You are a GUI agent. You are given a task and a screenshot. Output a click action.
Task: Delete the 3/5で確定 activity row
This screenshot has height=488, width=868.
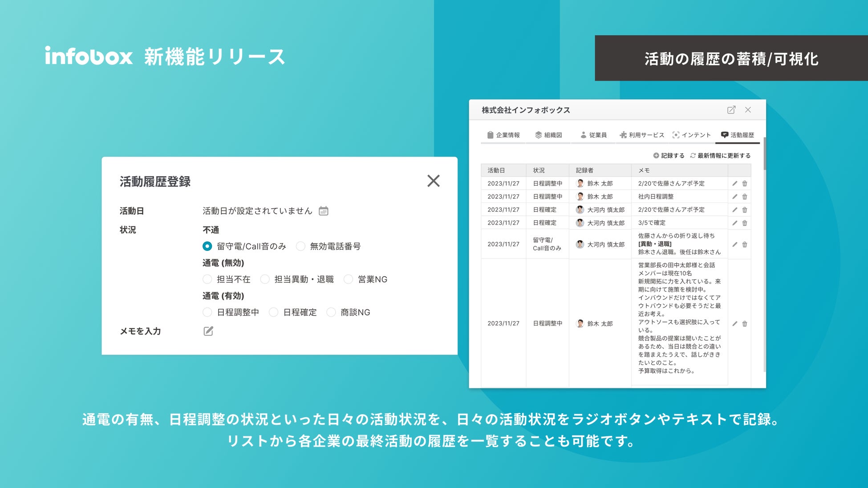pos(745,223)
